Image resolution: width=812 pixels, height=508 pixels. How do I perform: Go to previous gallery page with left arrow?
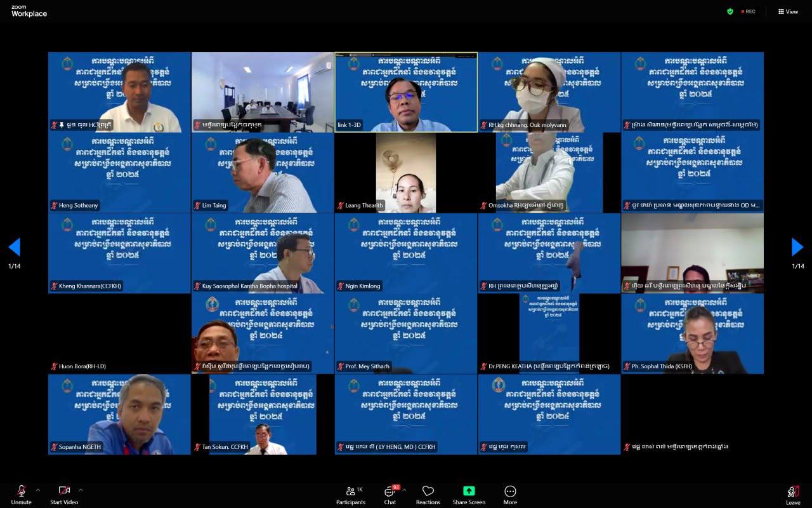[x=15, y=247]
